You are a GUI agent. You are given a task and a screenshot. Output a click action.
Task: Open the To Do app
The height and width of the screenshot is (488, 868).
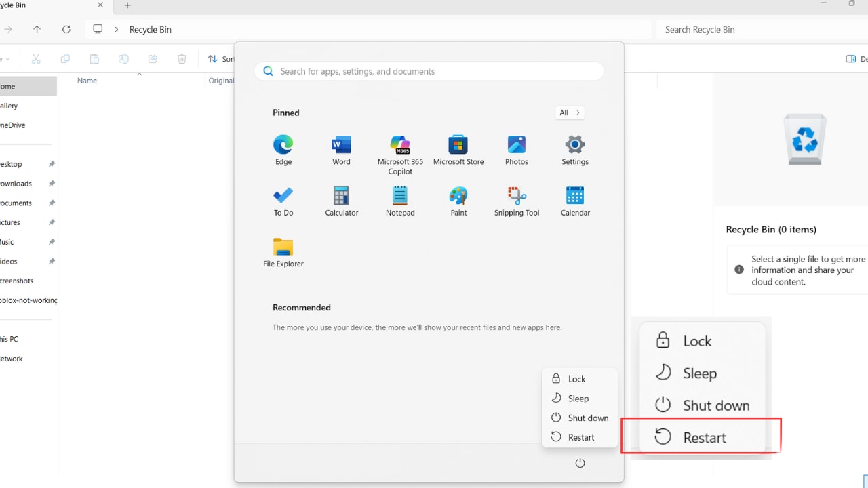(x=283, y=201)
